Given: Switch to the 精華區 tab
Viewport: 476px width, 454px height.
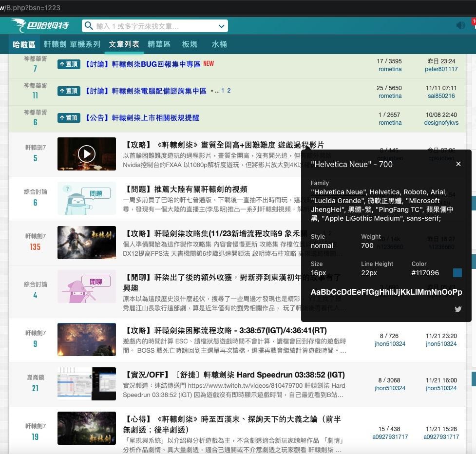Looking at the screenshot, I should coord(159,44).
